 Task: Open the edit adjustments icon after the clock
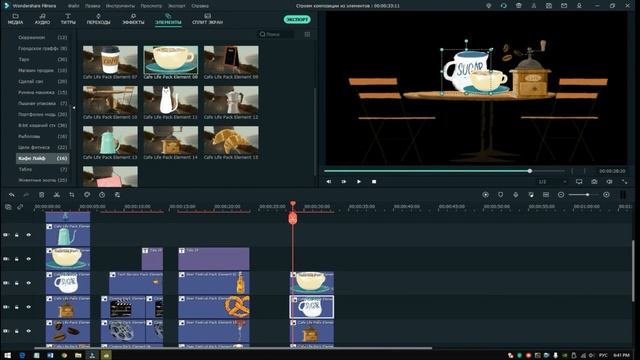pos(117,195)
